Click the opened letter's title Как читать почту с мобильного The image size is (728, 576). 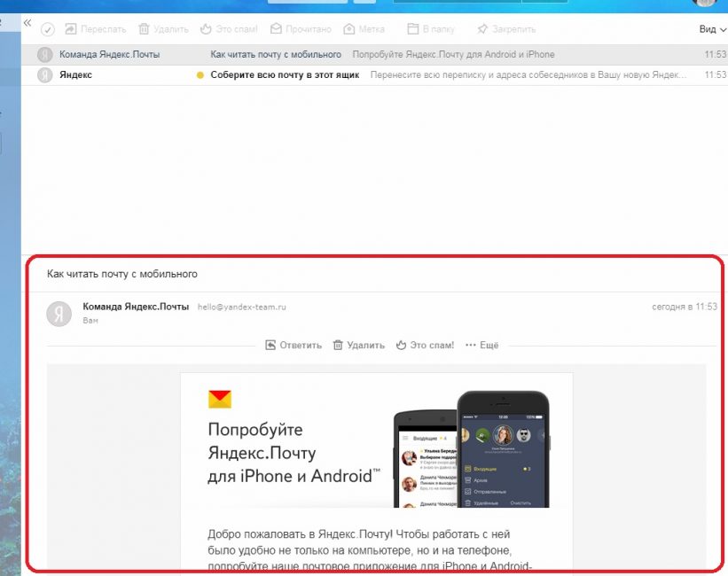pyautogui.click(x=122, y=274)
